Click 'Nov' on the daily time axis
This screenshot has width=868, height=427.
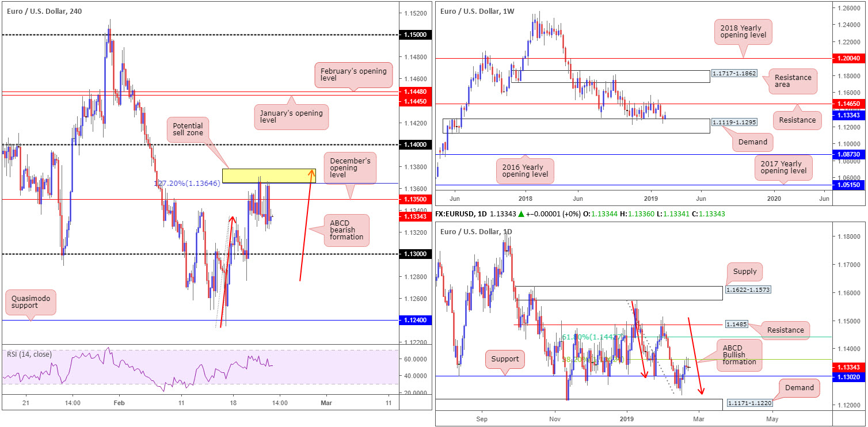pos(555,419)
